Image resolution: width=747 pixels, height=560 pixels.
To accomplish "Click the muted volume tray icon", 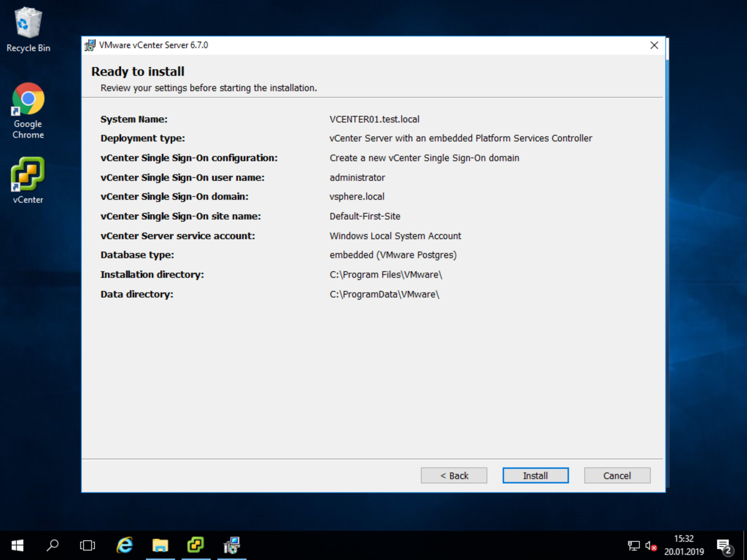I will coord(651,546).
